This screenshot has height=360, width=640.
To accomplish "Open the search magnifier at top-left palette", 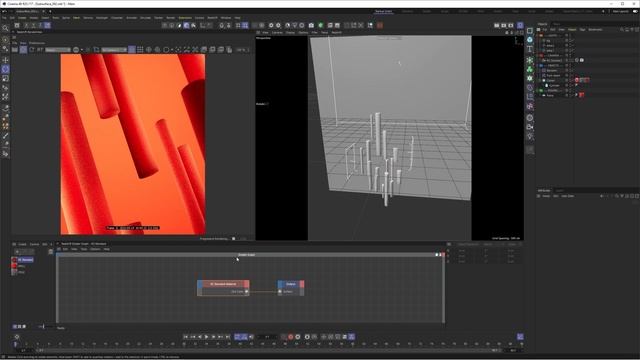I will click(x=5, y=28).
